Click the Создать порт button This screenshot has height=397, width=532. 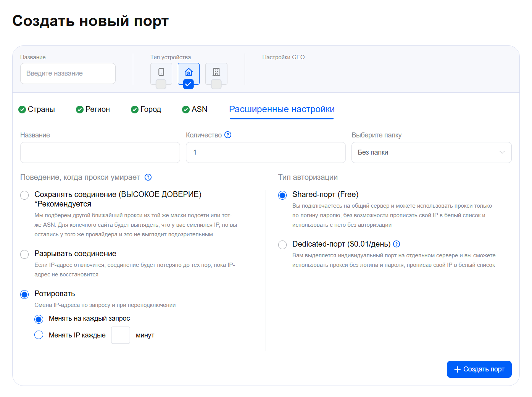coord(479,369)
